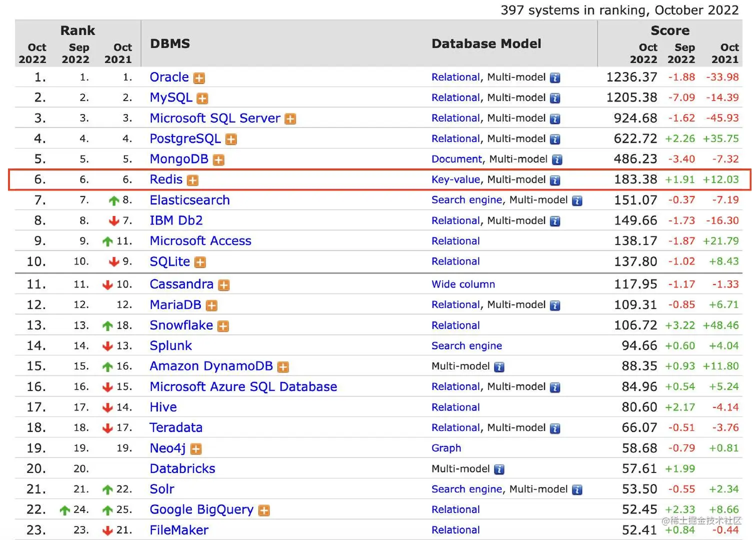
Task: Click the plus icon beside Cassandra
Action: coord(223,285)
